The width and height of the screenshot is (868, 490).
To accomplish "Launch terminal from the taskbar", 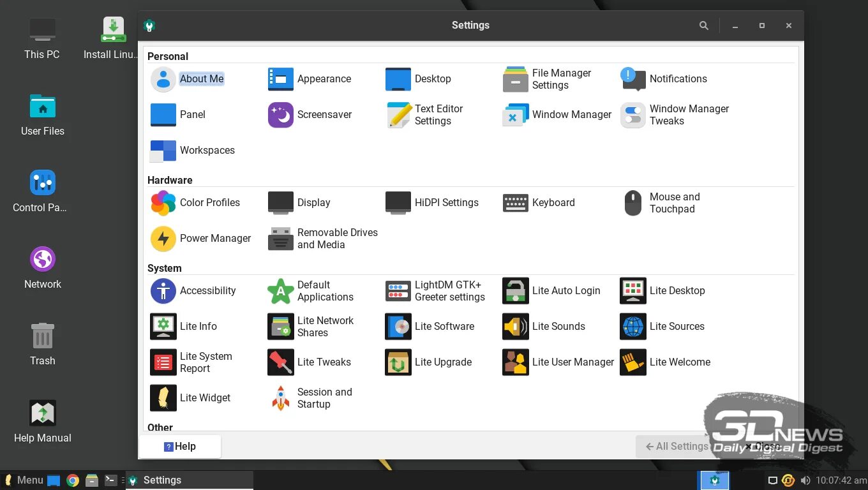I will 110,480.
